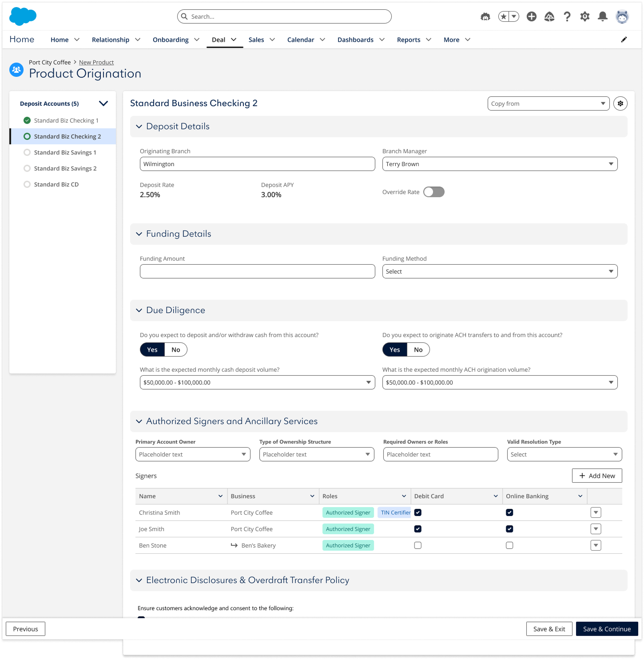The width and height of the screenshot is (644, 659).
Task: Toggle the Override Rate switch
Action: (433, 192)
